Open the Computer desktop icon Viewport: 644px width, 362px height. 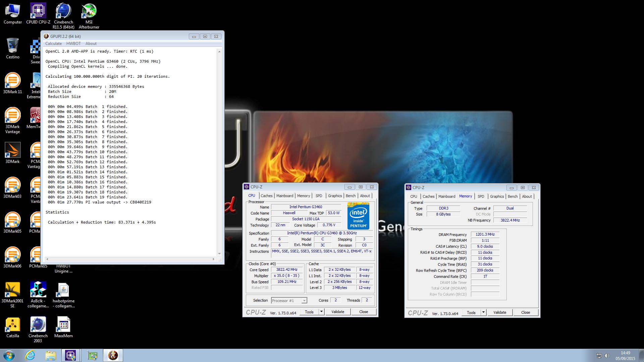click(x=13, y=14)
